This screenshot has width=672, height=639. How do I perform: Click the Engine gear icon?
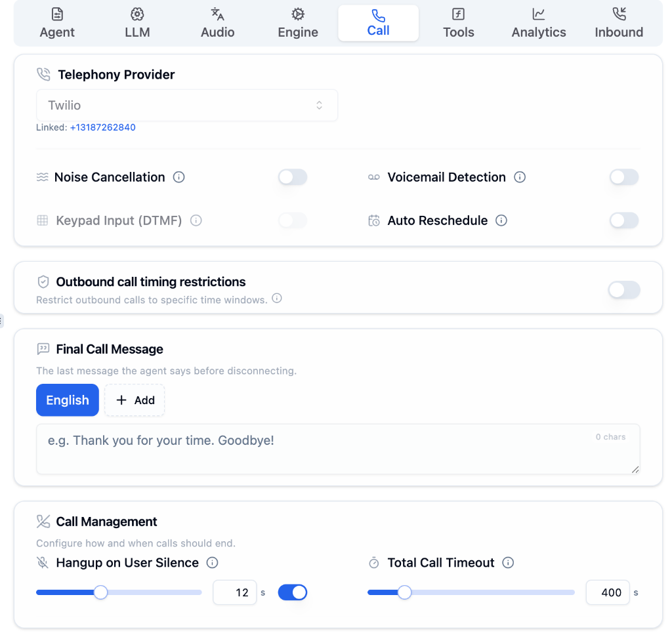297,13
